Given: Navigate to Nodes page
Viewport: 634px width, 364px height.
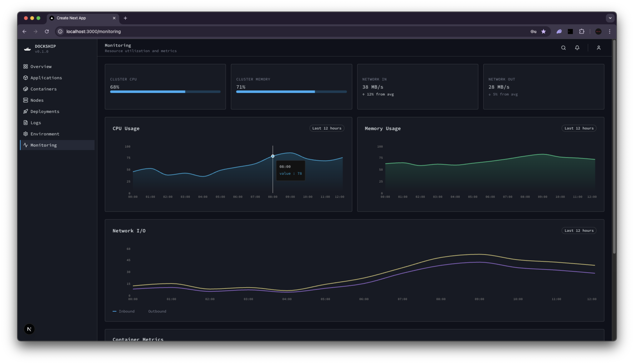Looking at the screenshot, I should click(x=57, y=100).
